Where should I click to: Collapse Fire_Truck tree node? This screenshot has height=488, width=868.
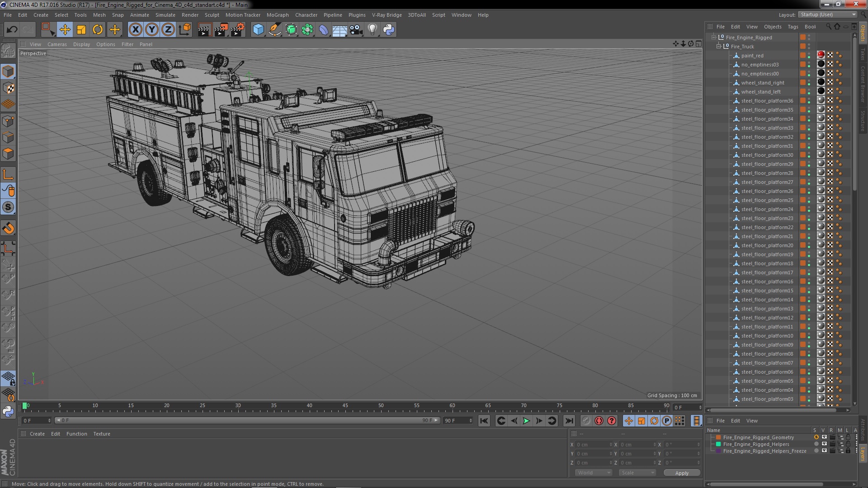719,46
